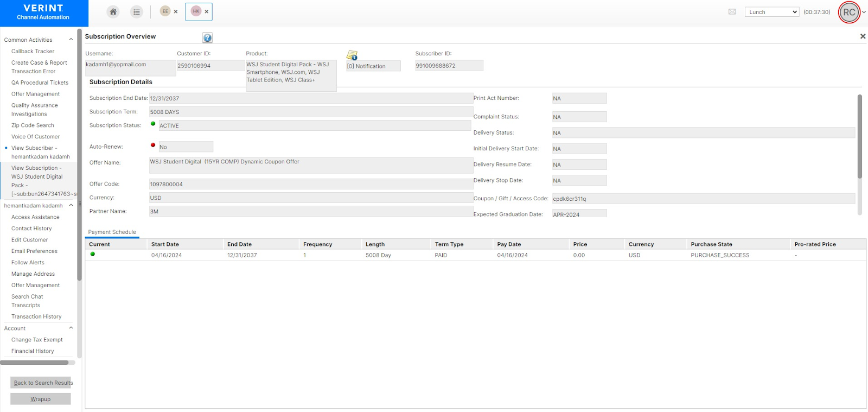Click the Purchase State column header
The image size is (868, 412).
click(x=738, y=244)
